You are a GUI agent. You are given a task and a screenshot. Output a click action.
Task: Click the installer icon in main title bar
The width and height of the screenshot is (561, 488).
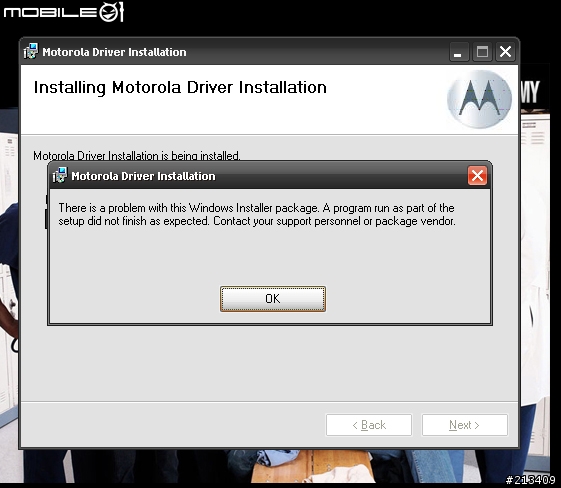(x=30, y=52)
